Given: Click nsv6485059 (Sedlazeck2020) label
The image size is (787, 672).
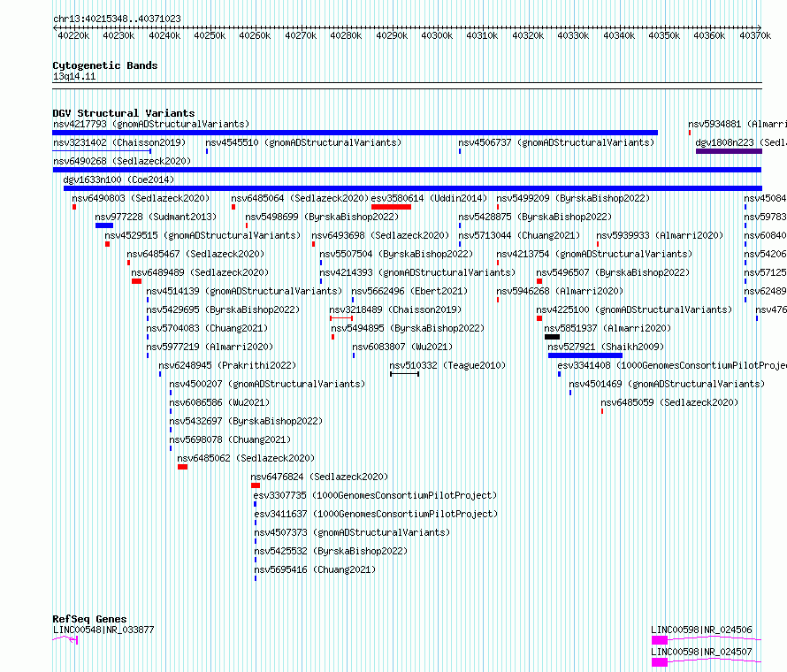Looking at the screenshot, I should (669, 402).
